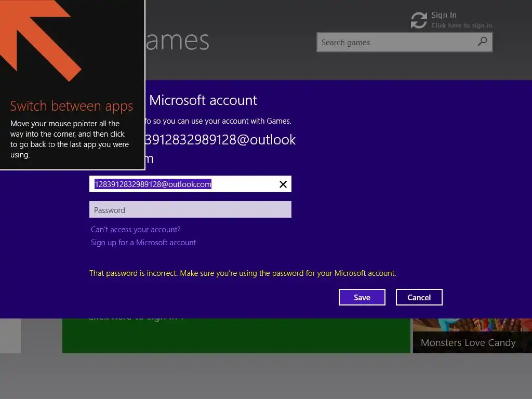The height and width of the screenshot is (399, 532).
Task: Click into the Password field
Action: pos(190,210)
